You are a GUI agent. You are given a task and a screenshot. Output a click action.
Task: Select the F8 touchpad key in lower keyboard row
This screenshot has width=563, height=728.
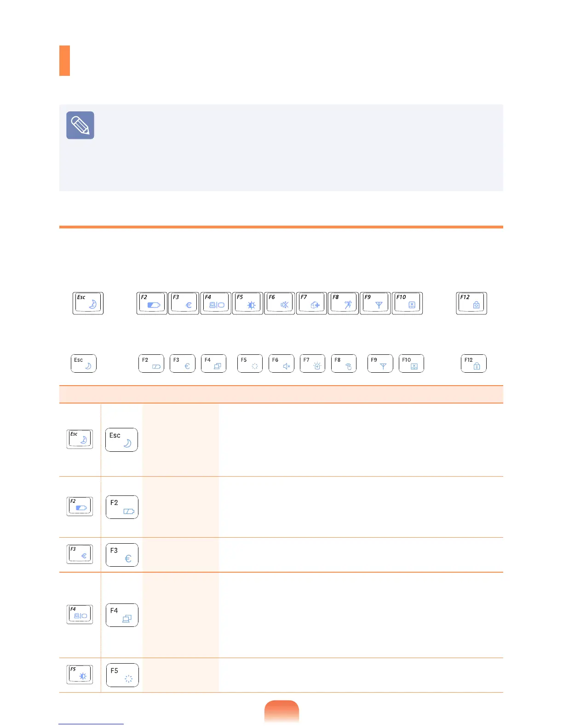344,364
